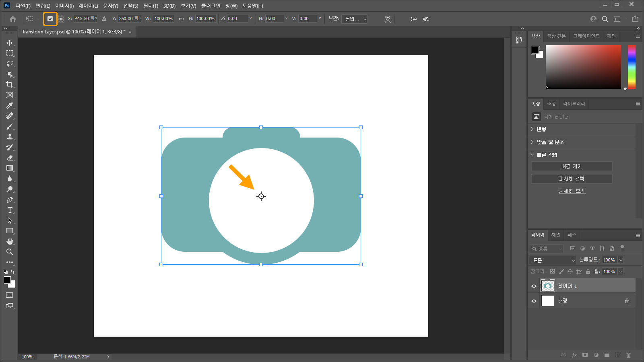This screenshot has width=644, height=362.
Task: Cancel the transform with 취소 button
Action: [413, 19]
